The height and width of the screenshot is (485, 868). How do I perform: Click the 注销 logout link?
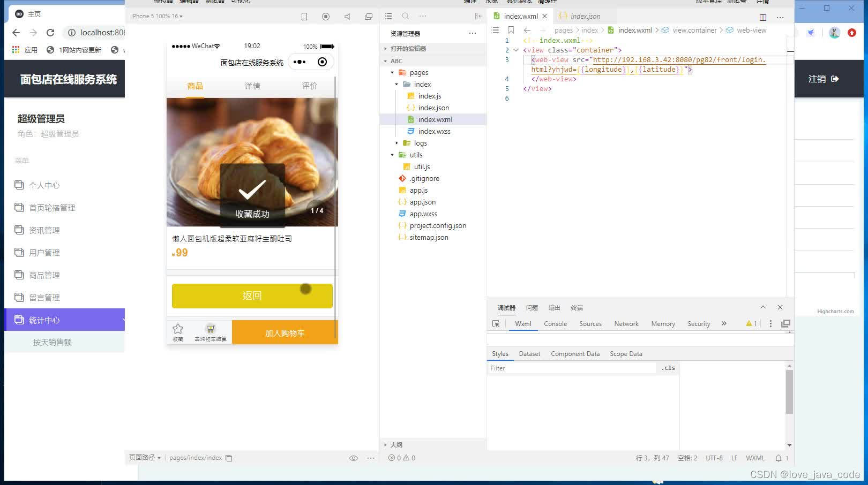click(x=823, y=79)
